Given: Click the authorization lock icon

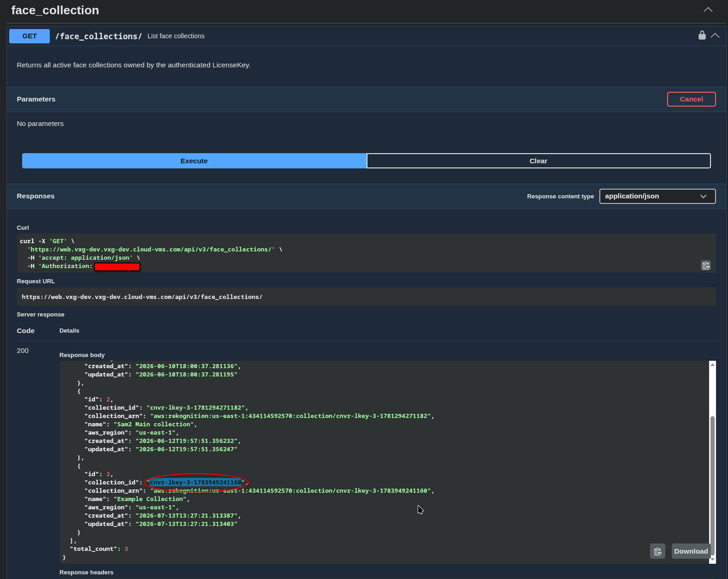Looking at the screenshot, I should pyautogui.click(x=702, y=35).
